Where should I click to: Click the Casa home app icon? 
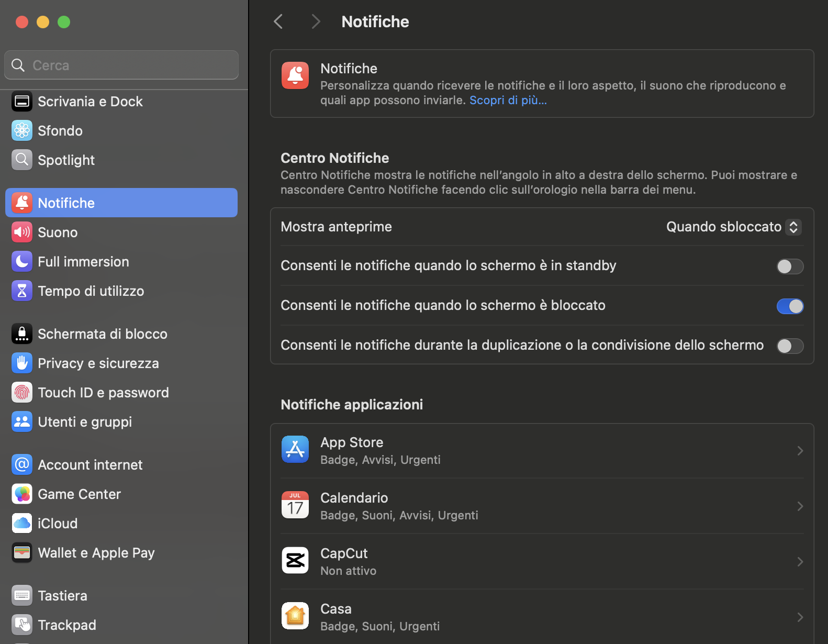point(295,616)
